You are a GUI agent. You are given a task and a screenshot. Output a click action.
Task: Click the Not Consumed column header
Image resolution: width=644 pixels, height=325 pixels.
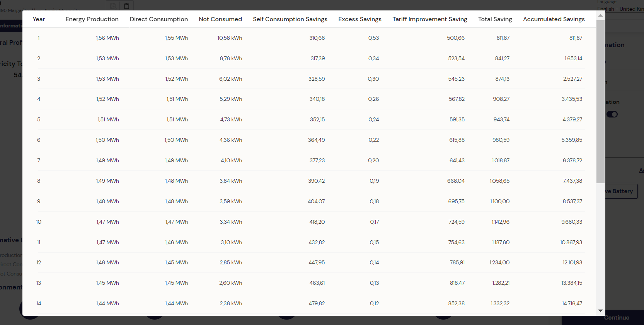(220, 19)
